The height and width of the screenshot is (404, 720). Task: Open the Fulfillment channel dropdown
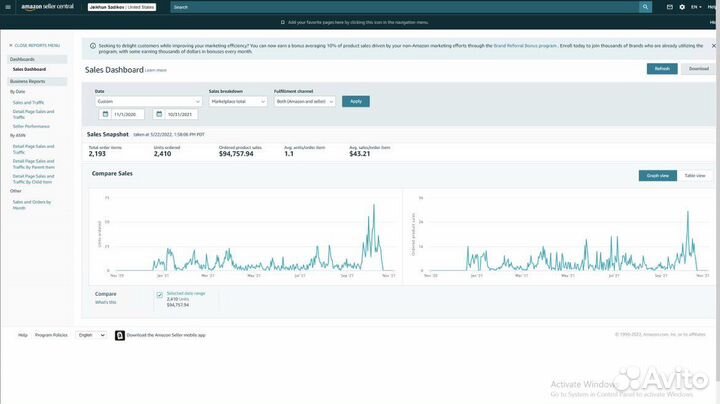click(305, 101)
